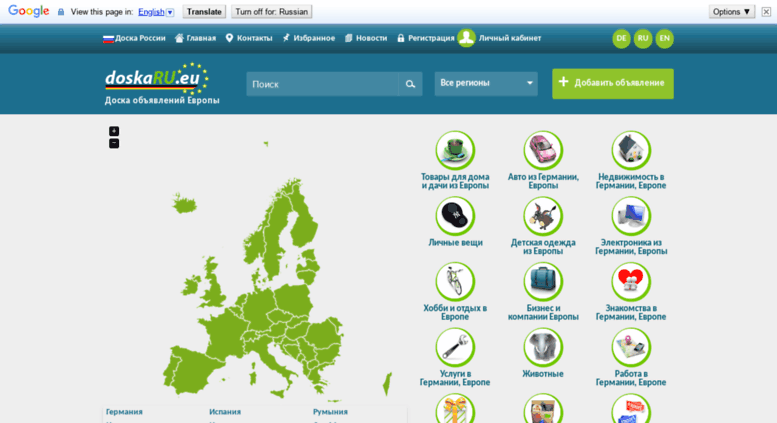
Task: Open Германия country link
Action: (x=124, y=412)
